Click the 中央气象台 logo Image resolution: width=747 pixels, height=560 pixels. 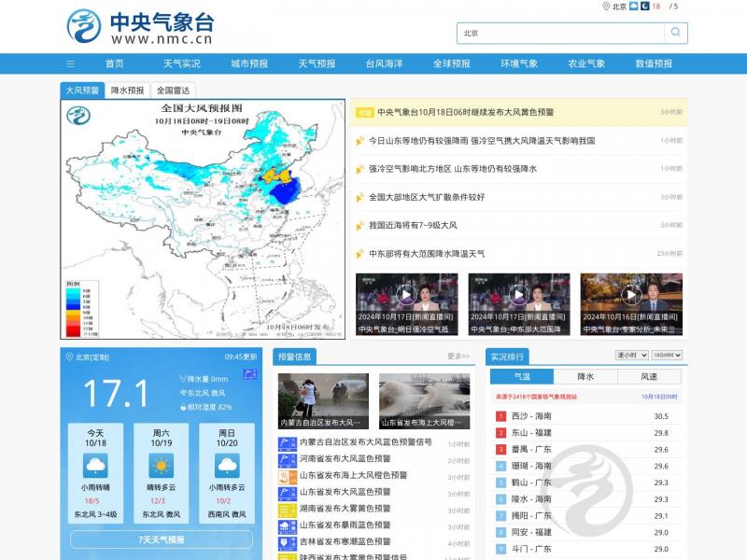point(140,26)
